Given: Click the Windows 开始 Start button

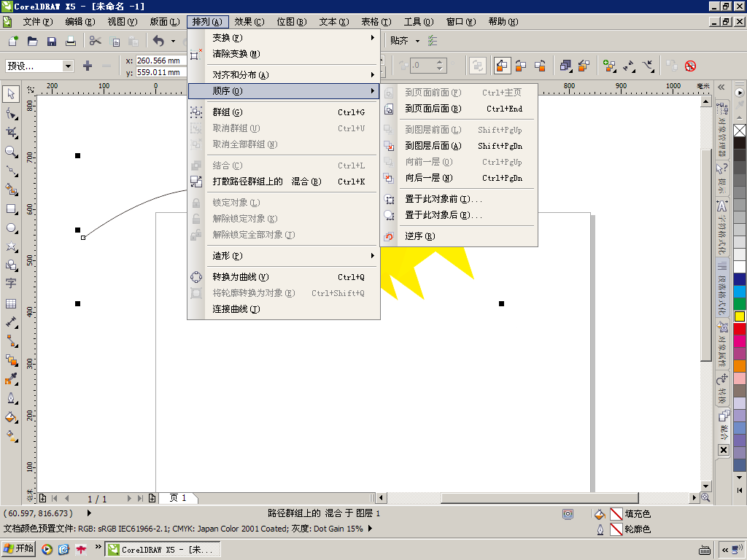Looking at the screenshot, I should (19, 548).
